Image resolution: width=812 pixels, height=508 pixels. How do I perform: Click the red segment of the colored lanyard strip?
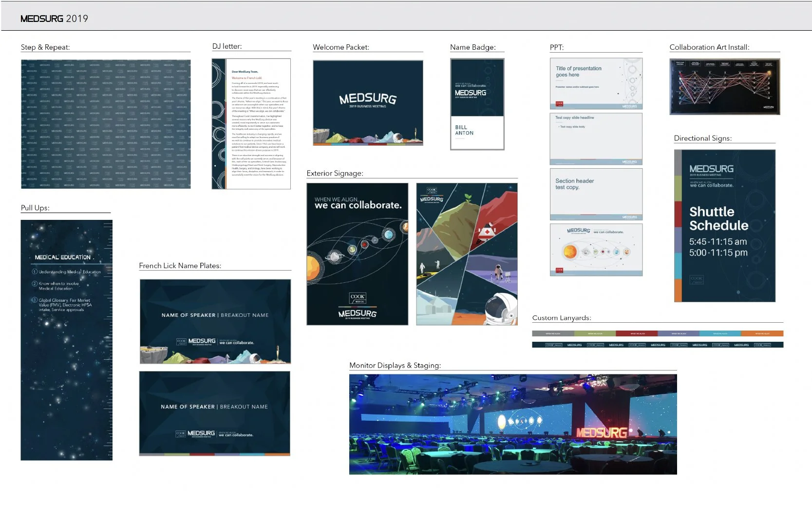[x=637, y=333]
